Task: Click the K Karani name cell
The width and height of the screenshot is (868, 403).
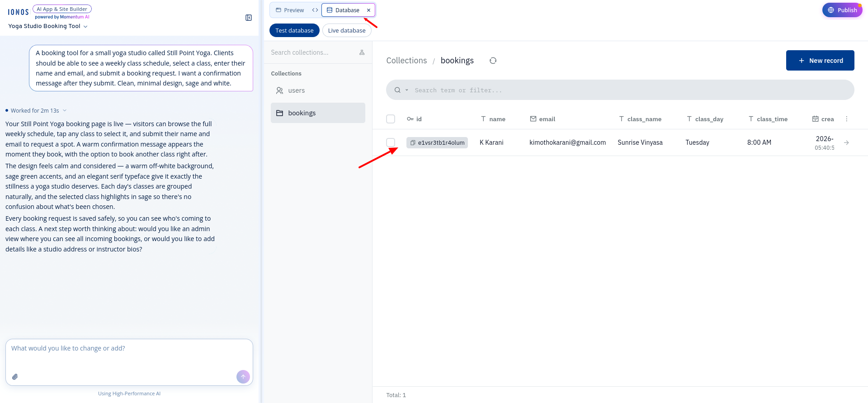Action: tap(491, 142)
